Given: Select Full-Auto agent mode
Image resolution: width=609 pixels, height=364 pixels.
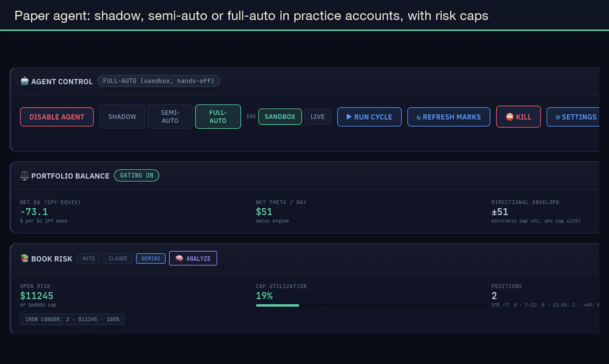Looking at the screenshot, I should (218, 117).
